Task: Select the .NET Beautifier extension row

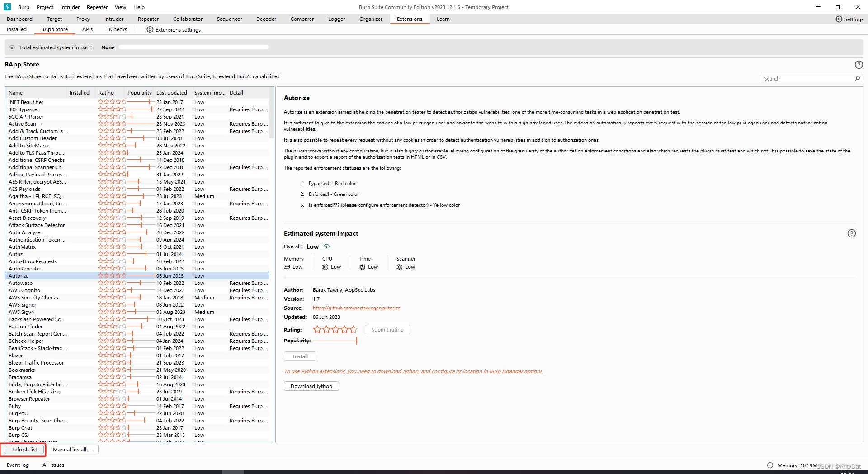Action: [x=137, y=102]
